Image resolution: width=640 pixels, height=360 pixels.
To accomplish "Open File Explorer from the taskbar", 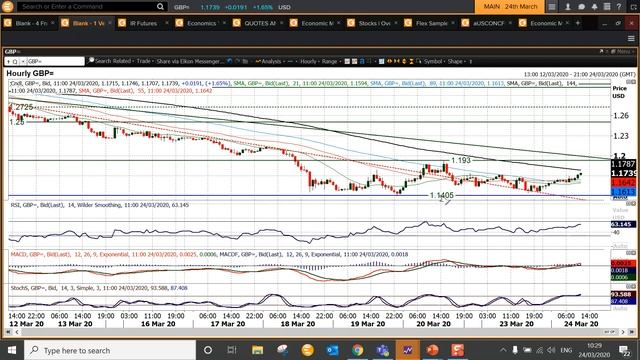I will 257,350.
